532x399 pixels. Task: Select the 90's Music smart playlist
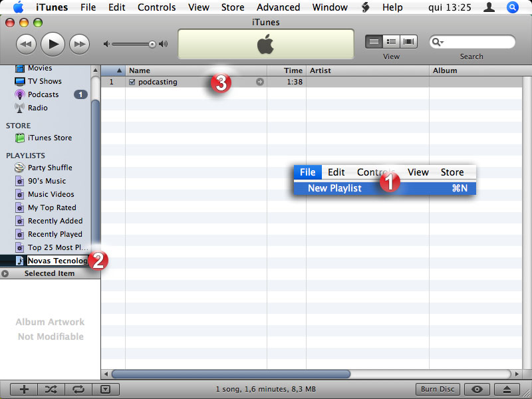click(47, 181)
